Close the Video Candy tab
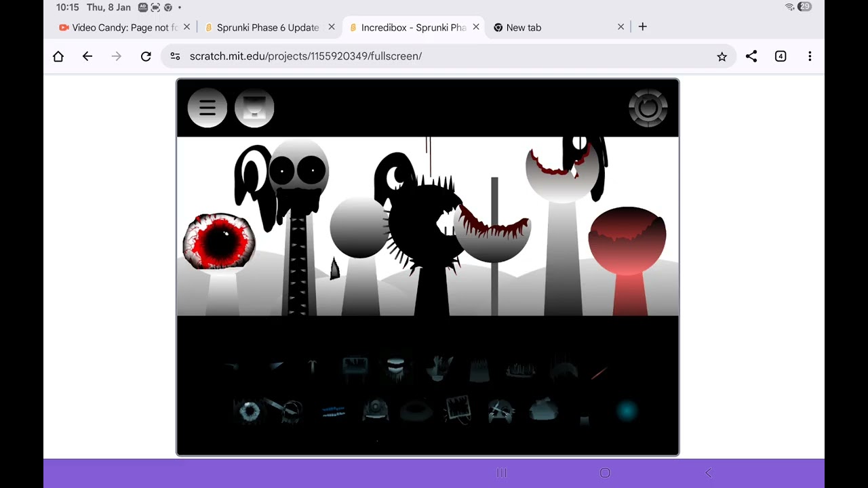868x488 pixels. (186, 27)
